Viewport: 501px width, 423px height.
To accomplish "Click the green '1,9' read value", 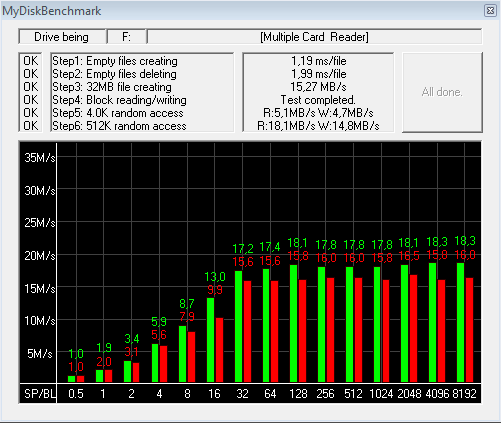I will (104, 348).
